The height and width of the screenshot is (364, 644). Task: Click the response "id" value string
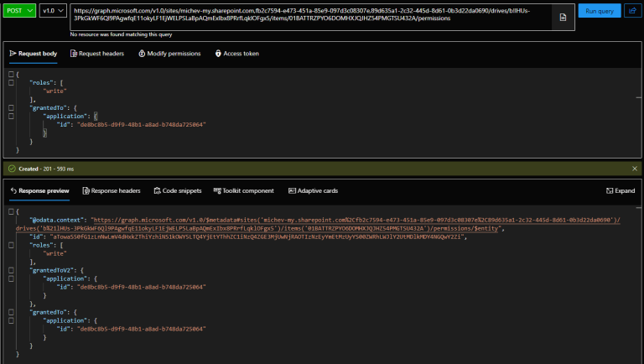pos(257,237)
